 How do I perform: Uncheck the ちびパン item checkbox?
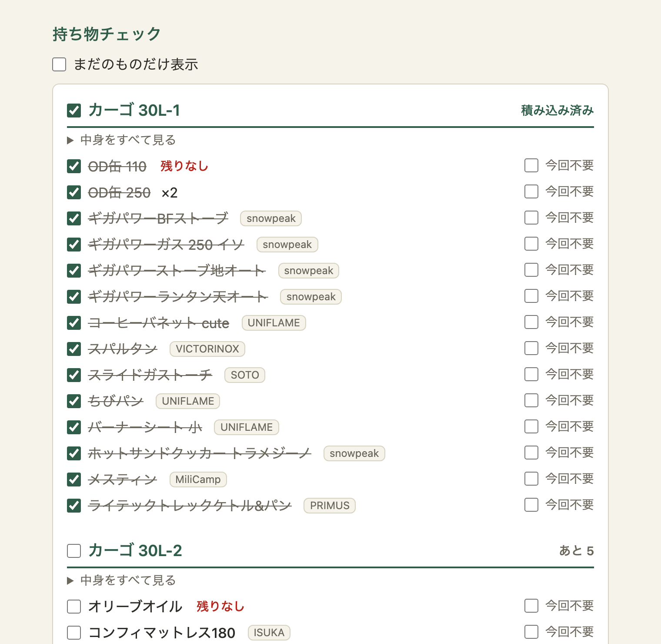[74, 401]
